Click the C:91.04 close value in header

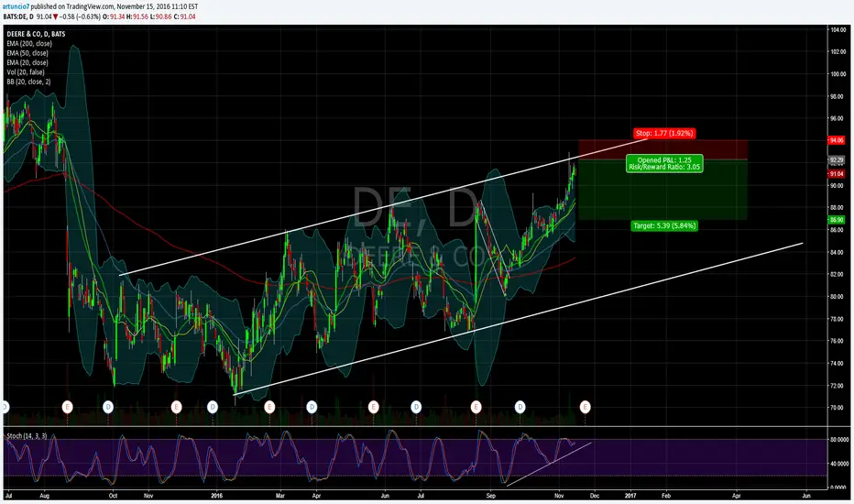click(186, 16)
